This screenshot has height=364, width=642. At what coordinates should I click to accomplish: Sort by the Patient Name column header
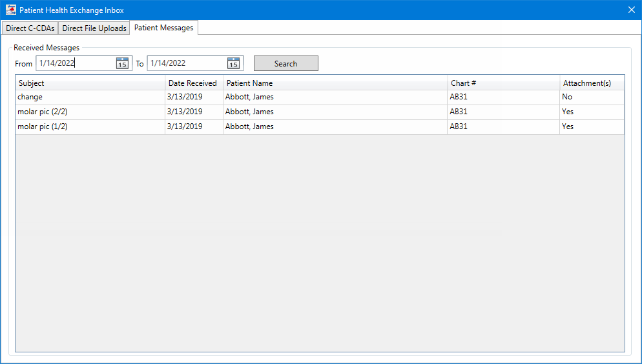click(335, 83)
